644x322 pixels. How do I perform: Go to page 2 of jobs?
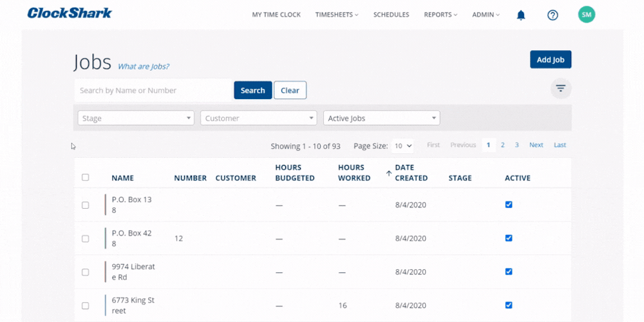(x=503, y=145)
